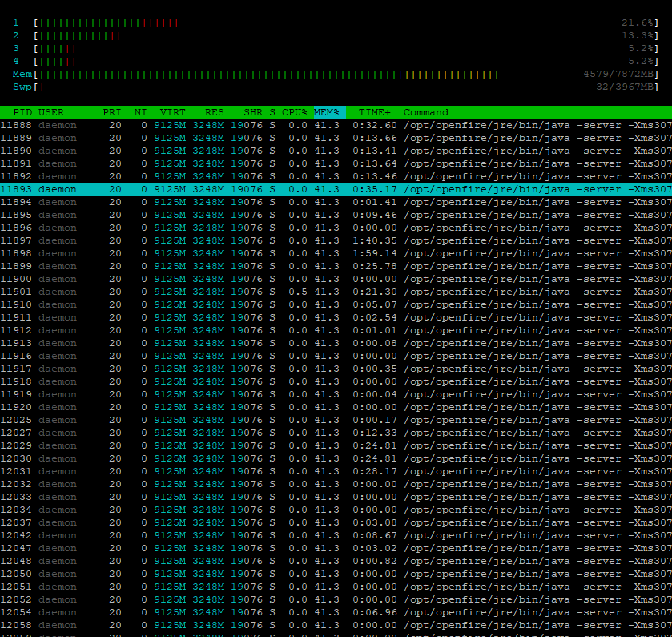Image resolution: width=672 pixels, height=637 pixels.
Task: Select process row with PID 12034
Action: click(336, 510)
